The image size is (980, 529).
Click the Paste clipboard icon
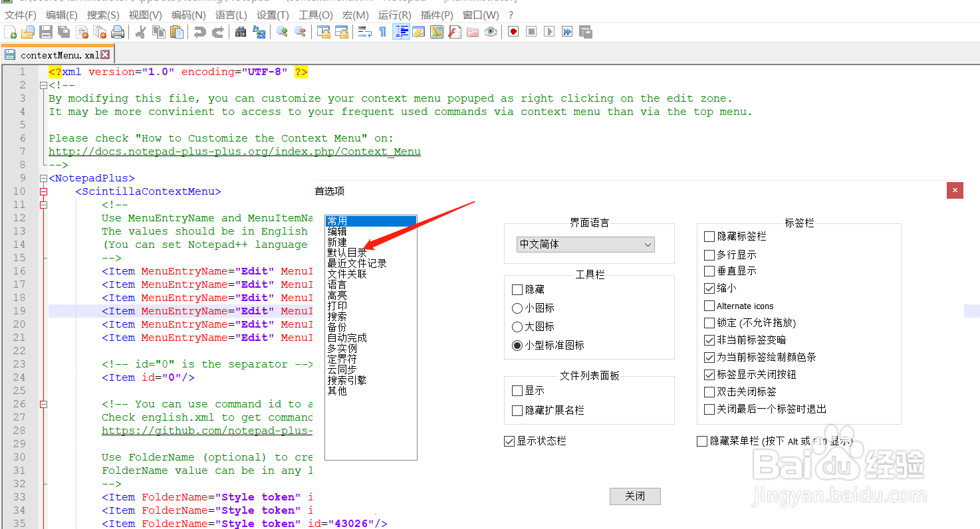177,31
